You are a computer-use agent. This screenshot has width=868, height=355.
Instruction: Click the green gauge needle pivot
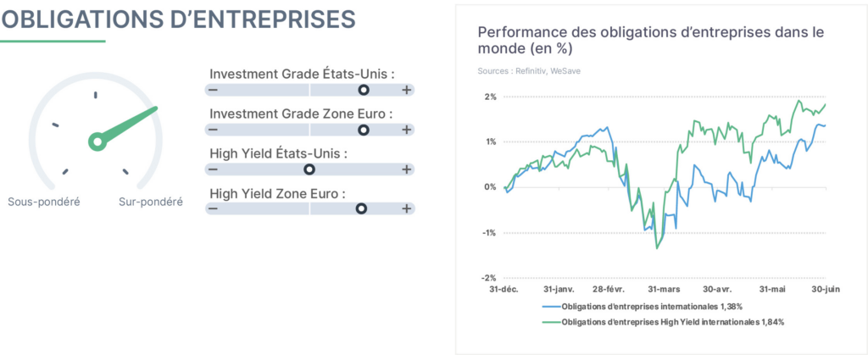[x=97, y=142]
